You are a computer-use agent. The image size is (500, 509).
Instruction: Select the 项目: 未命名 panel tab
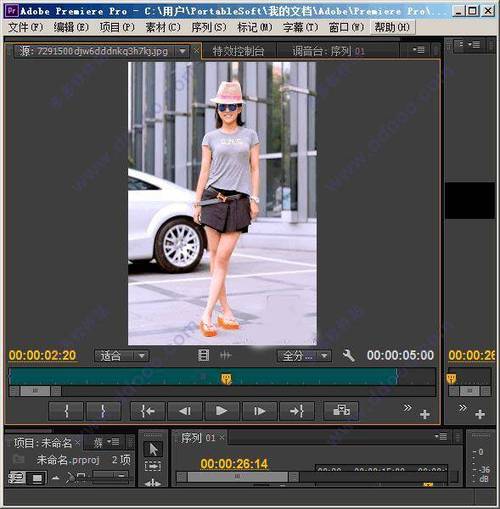43,443
